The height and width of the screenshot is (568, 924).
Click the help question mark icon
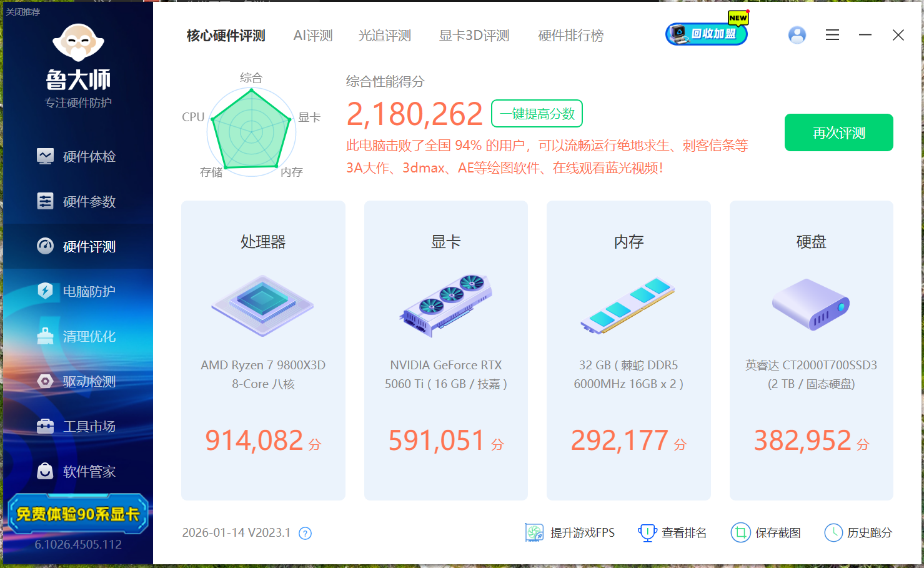(305, 533)
